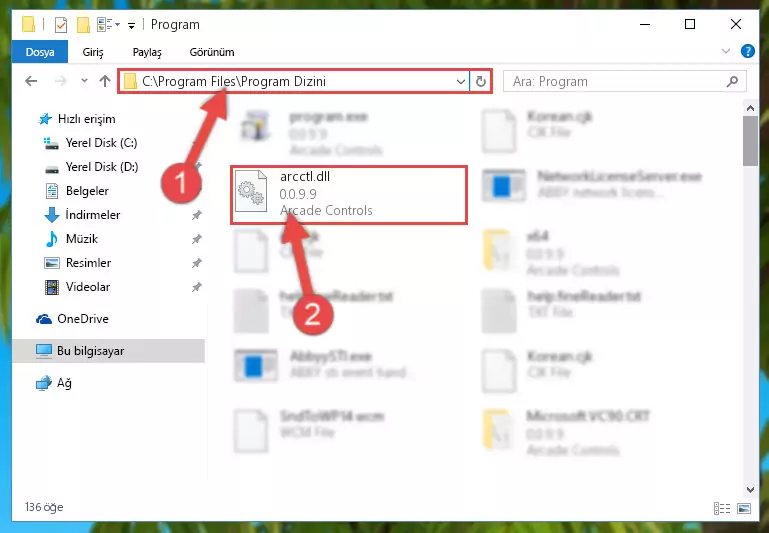Expand the ribbon with the chevron

point(726,51)
